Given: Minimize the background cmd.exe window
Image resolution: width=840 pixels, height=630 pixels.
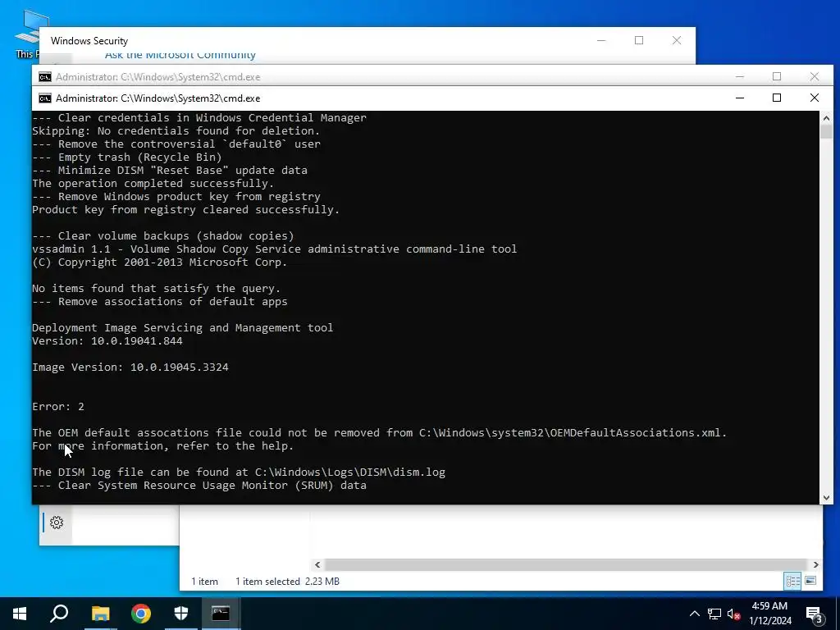Looking at the screenshot, I should [x=740, y=76].
